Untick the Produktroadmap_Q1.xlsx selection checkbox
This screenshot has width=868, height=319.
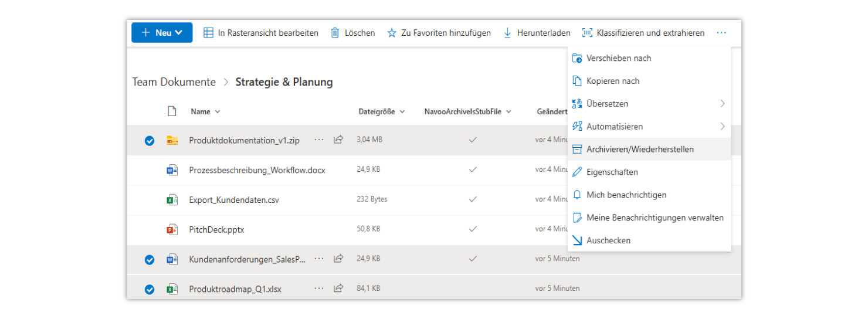click(150, 289)
